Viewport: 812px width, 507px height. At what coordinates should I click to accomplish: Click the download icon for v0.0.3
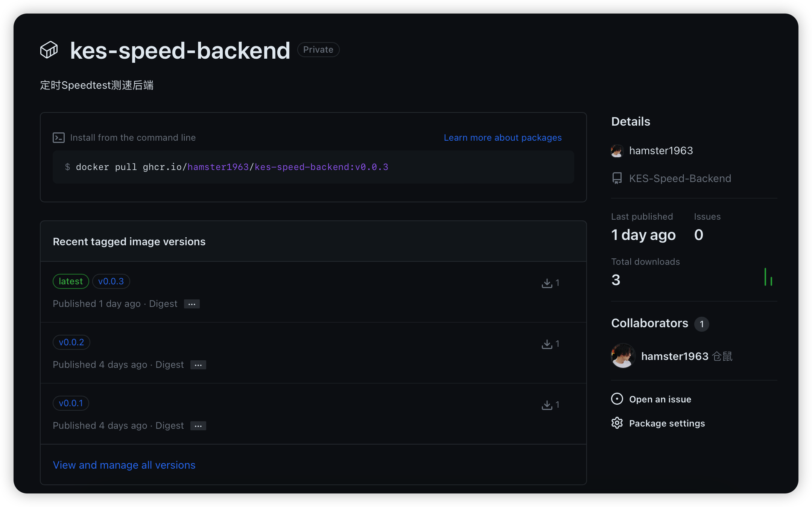(x=547, y=283)
